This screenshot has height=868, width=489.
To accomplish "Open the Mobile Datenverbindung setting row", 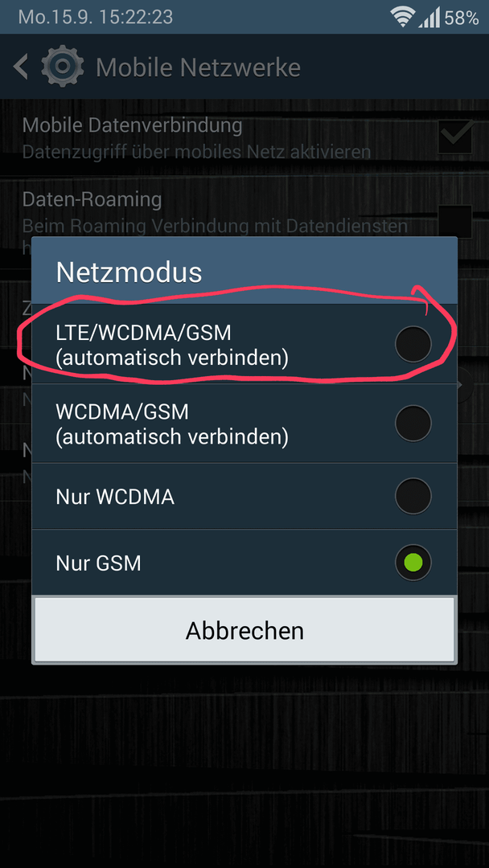I will (244, 138).
